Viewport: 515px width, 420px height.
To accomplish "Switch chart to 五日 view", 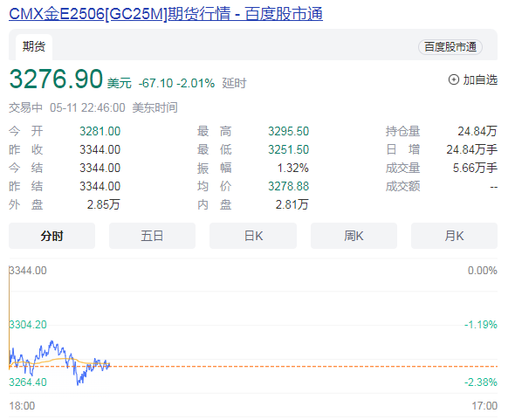I will [x=152, y=236].
